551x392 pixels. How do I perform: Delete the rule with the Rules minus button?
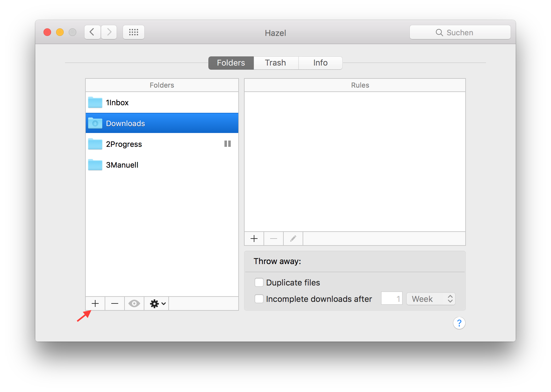click(x=274, y=239)
